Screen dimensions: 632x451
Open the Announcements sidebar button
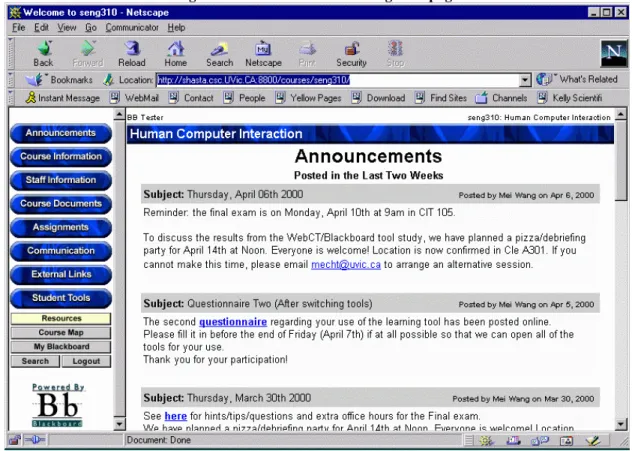point(61,133)
